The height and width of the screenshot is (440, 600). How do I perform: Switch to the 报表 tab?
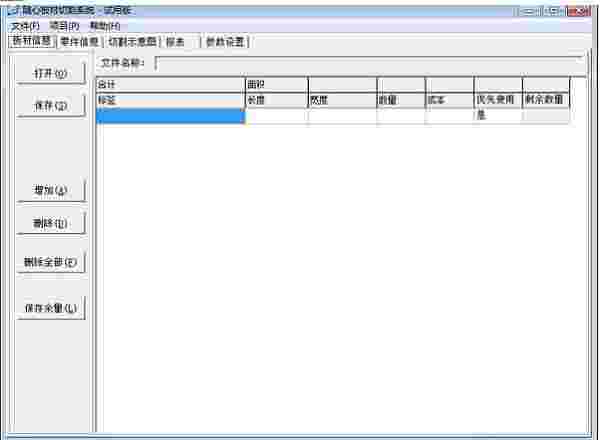click(181, 42)
